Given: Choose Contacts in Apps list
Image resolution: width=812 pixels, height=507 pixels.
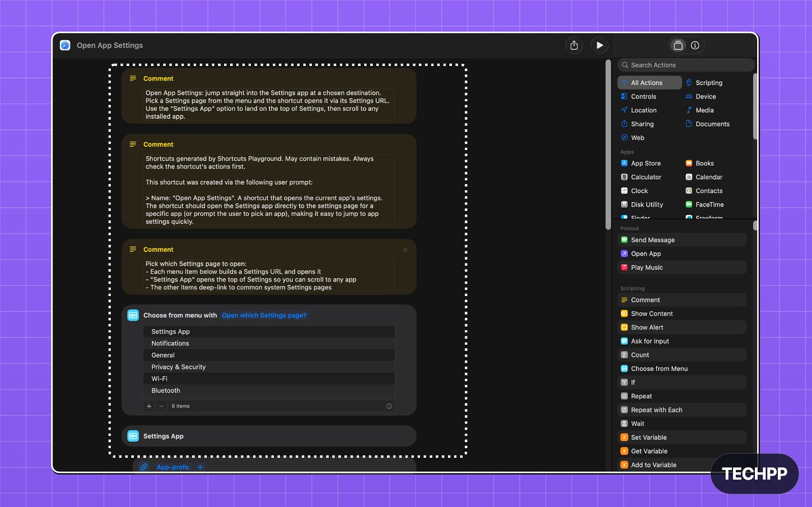Looking at the screenshot, I should pos(704,191).
